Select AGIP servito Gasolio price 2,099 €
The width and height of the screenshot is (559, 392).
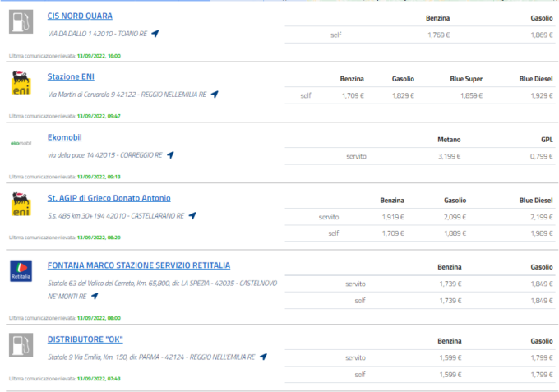pos(455,217)
